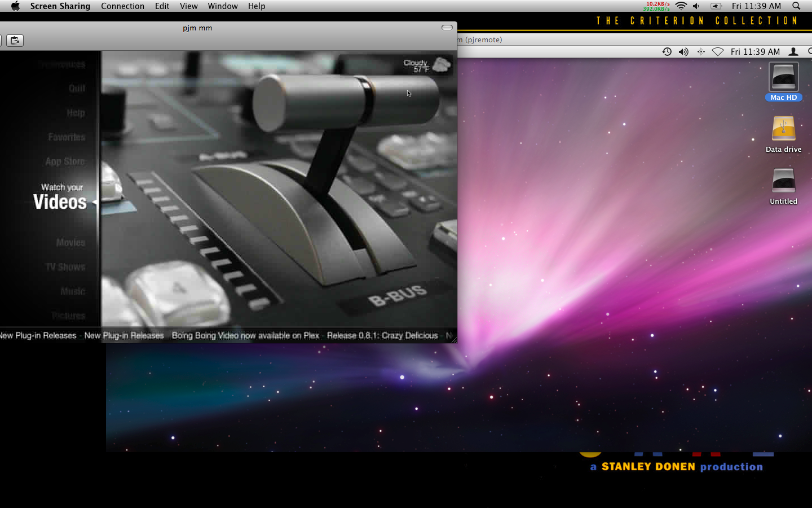Select Music in the Plex menu

[73, 291]
